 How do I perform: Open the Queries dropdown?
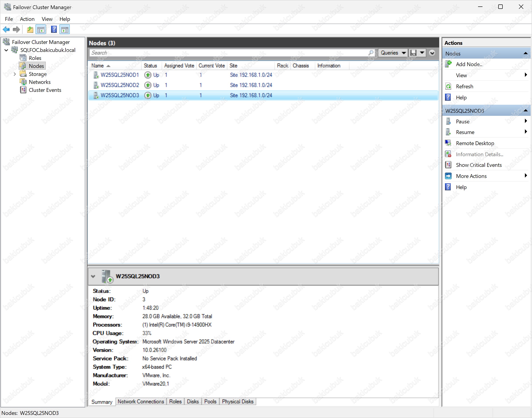[393, 53]
